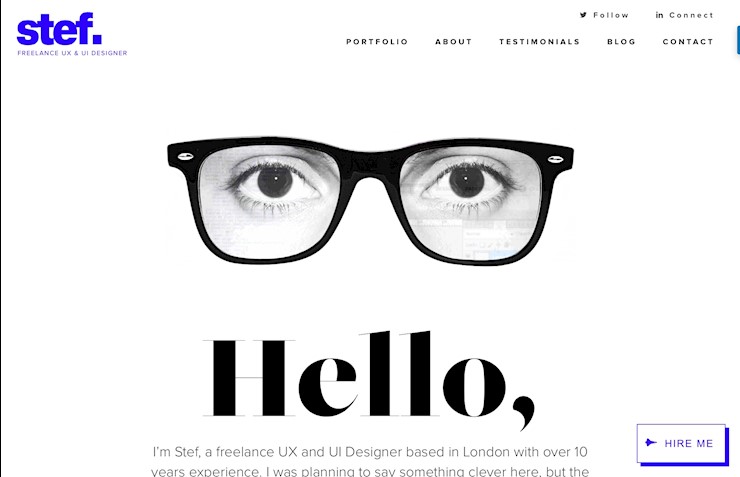This screenshot has width=740, height=477.
Task: Open the Testimonials section
Action: point(539,42)
